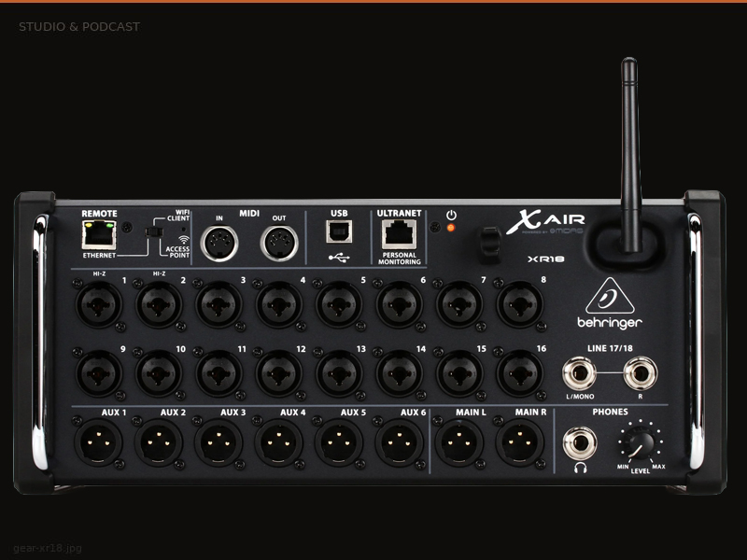The image size is (747, 560).
Task: Click combo input jack 12
Action: (279, 374)
